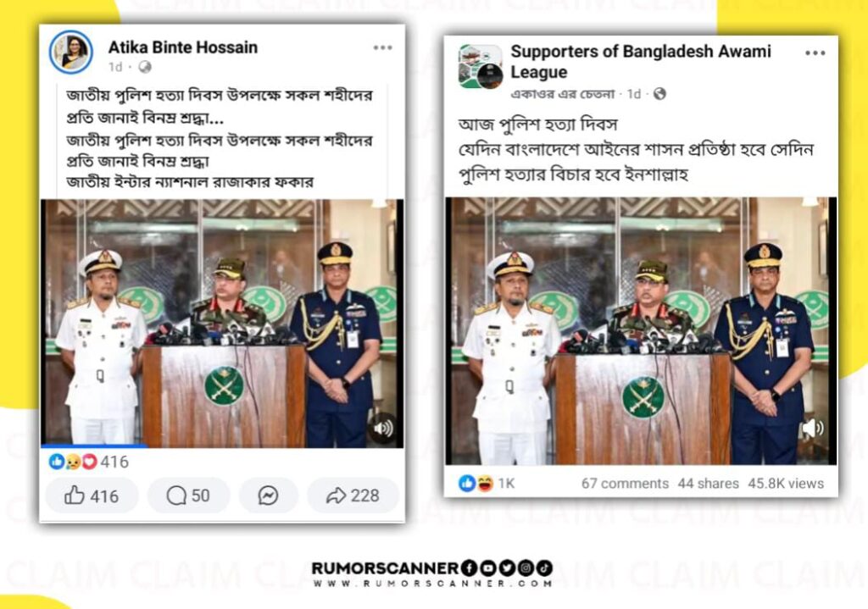The image size is (868, 609).
Task: Click the Supporters of Bangladesh Awami League name
Action: tap(640, 61)
